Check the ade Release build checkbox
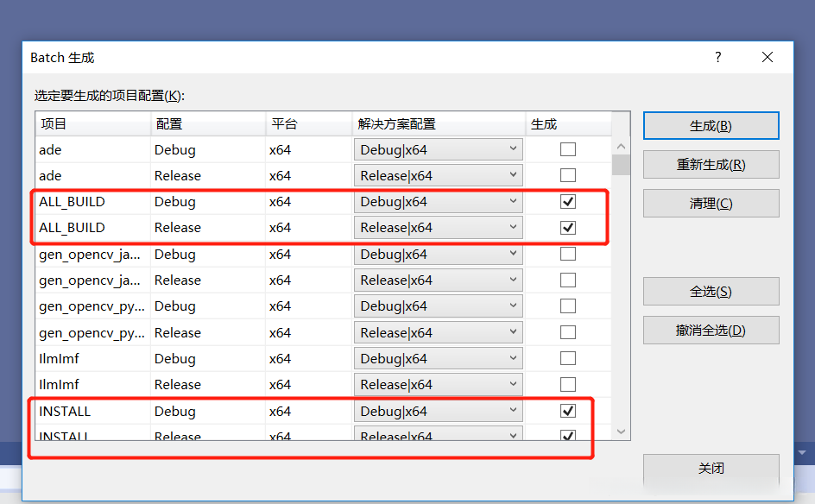Viewport: 815px width, 504px height. [567, 175]
